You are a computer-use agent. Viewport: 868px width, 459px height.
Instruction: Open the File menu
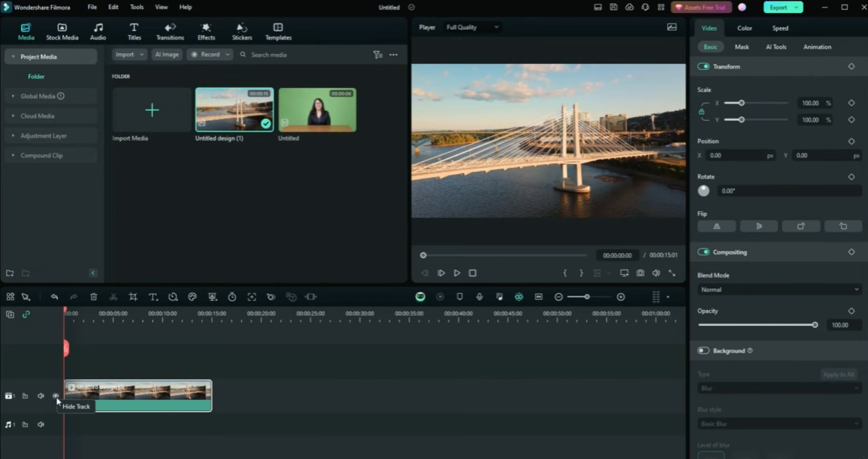[92, 7]
